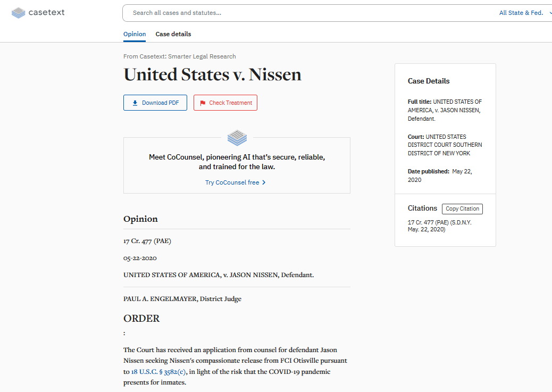Click the Meet CoCounsel promotional banner text
The width and height of the screenshot is (552, 392).
coord(237,162)
